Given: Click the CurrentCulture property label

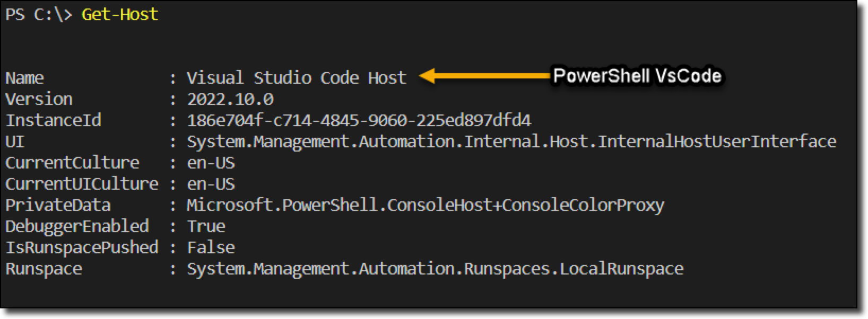Looking at the screenshot, I should 72,163.
